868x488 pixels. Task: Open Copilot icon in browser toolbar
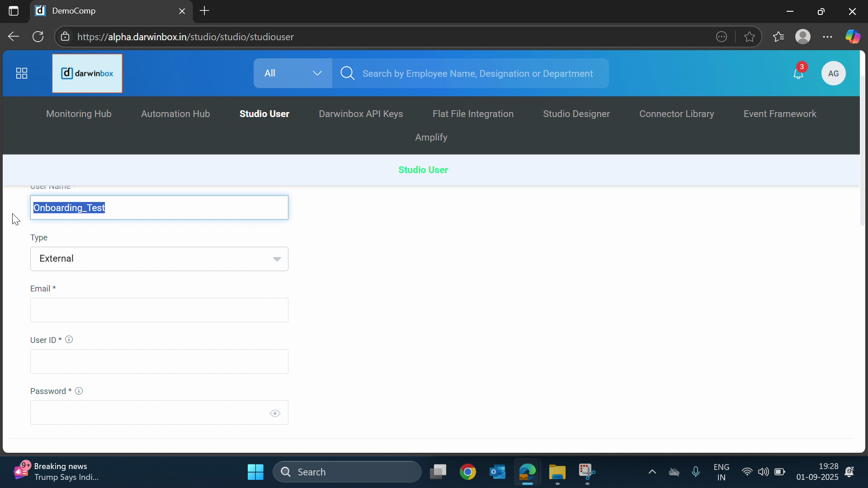pos(853,37)
